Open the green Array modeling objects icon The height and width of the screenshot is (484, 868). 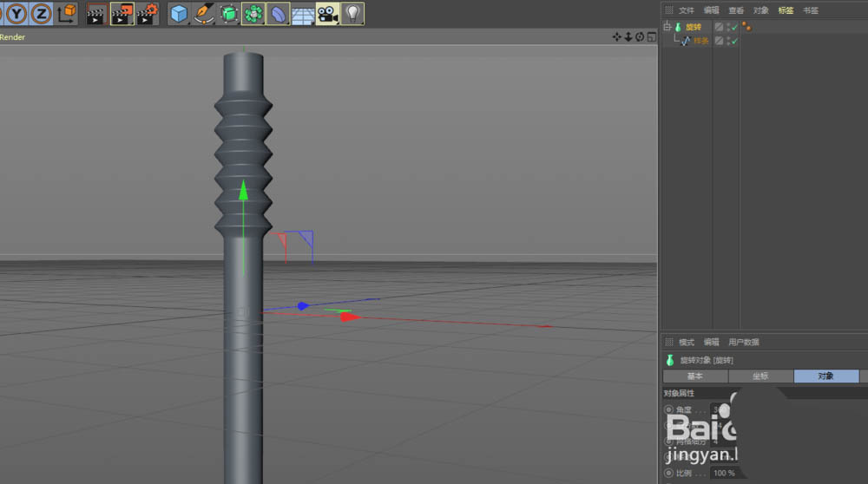(x=253, y=13)
